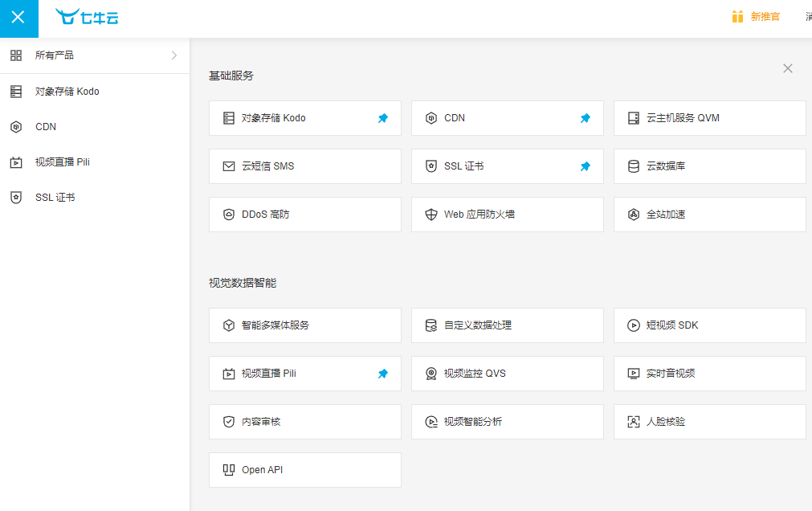Click the 云数据库 database icon
This screenshot has width=812, height=511.
tap(634, 166)
